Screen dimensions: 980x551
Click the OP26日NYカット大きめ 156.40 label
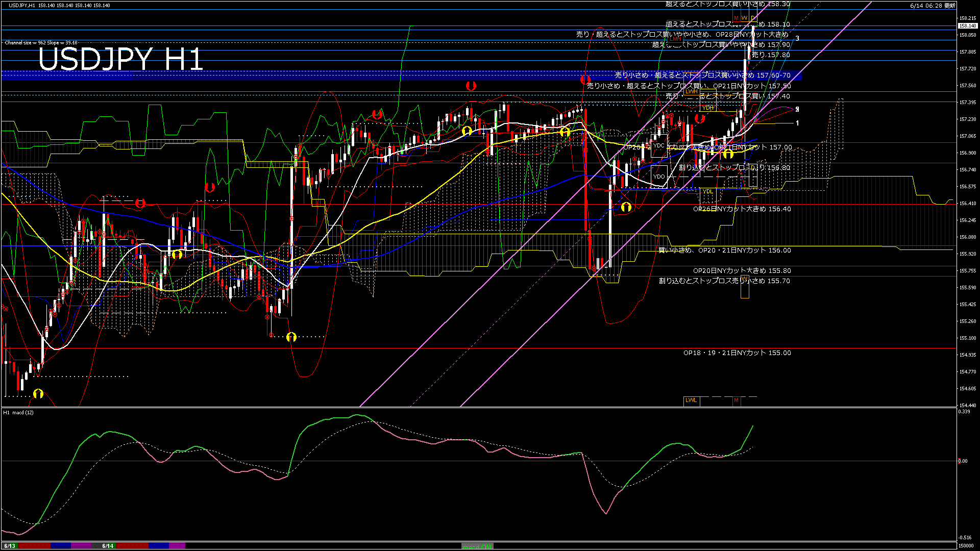coord(742,209)
